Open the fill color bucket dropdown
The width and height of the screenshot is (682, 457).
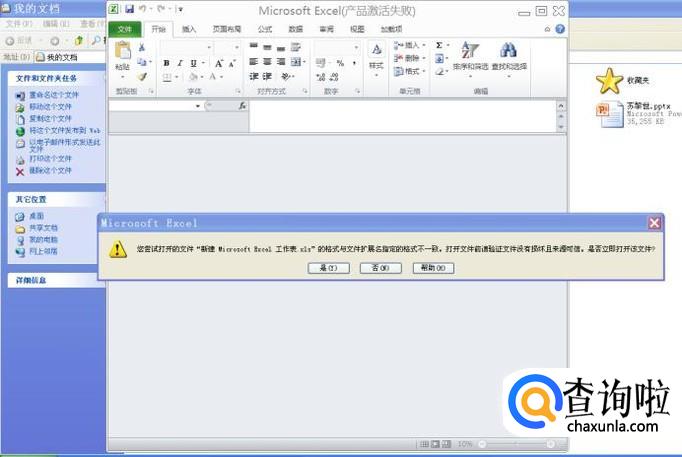[202, 77]
